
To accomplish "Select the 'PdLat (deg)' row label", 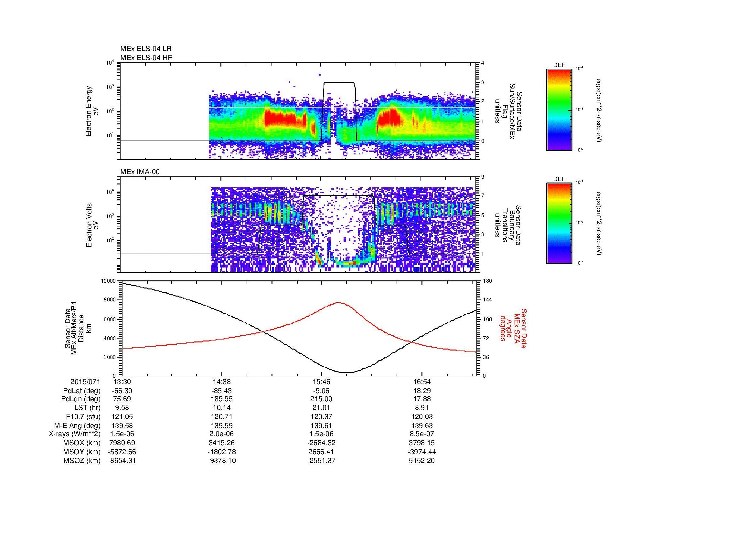I will click(x=82, y=391).
